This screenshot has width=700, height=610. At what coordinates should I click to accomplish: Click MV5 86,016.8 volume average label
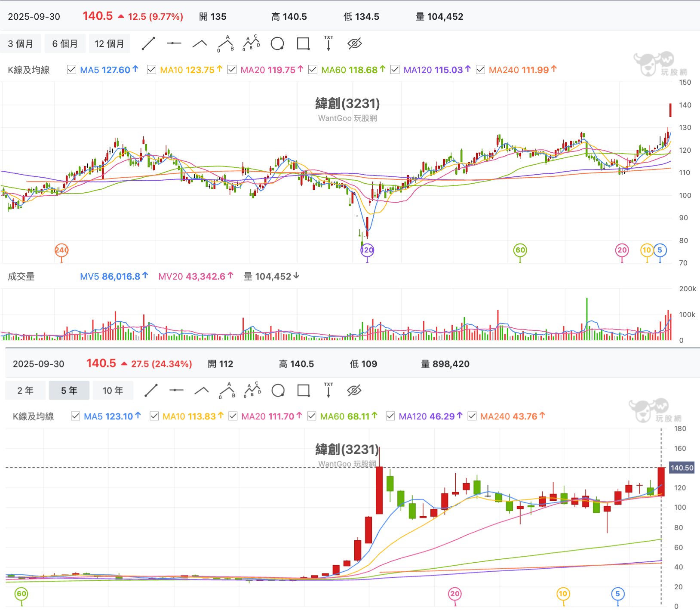[114, 277]
